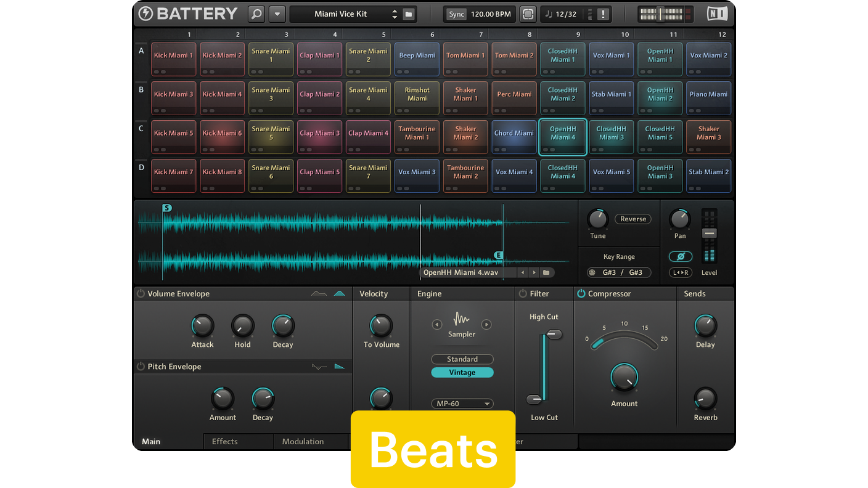Select the AHD volume envelope shape icon
The image size is (868, 488).
coord(319,294)
